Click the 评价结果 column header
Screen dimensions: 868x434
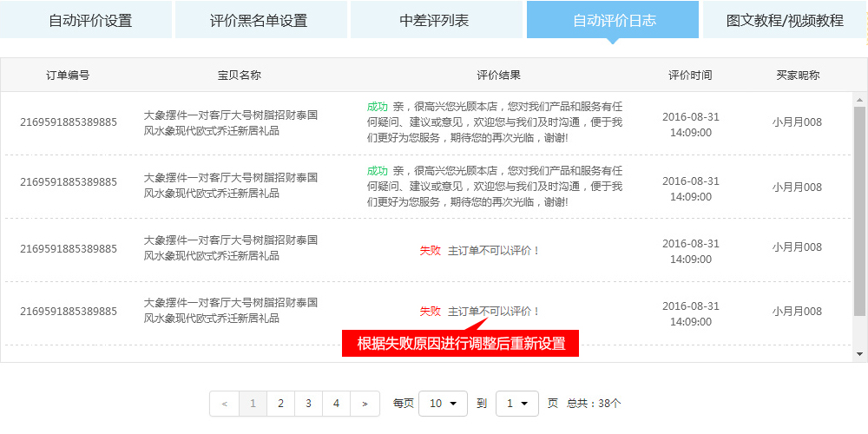click(x=499, y=76)
